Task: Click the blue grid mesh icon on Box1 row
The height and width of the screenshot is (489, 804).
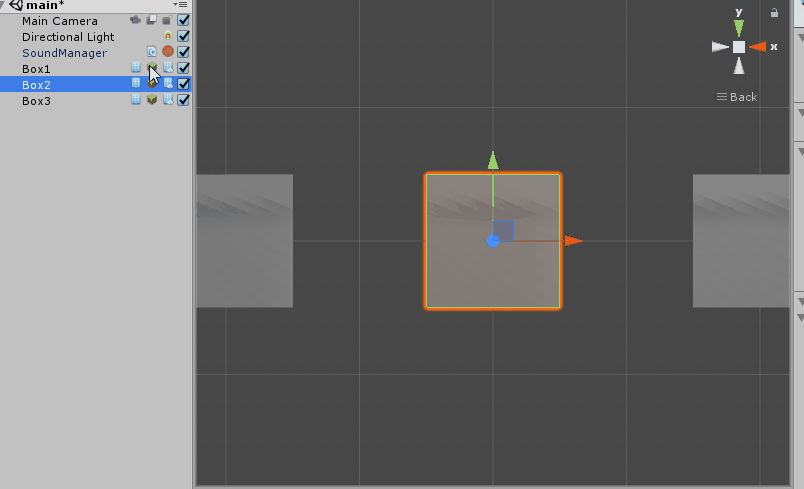Action: (x=136, y=68)
